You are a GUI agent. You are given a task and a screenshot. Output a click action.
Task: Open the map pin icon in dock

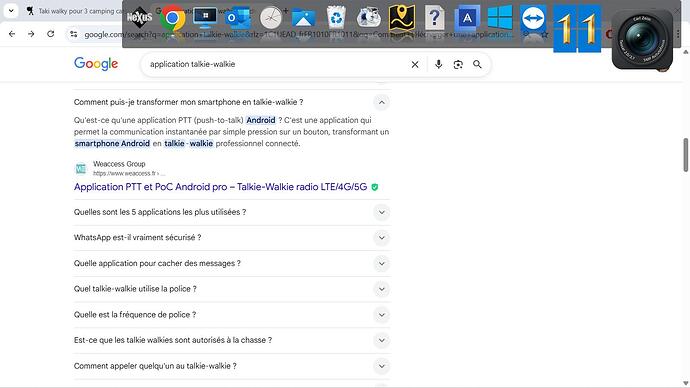pyautogui.click(x=402, y=18)
